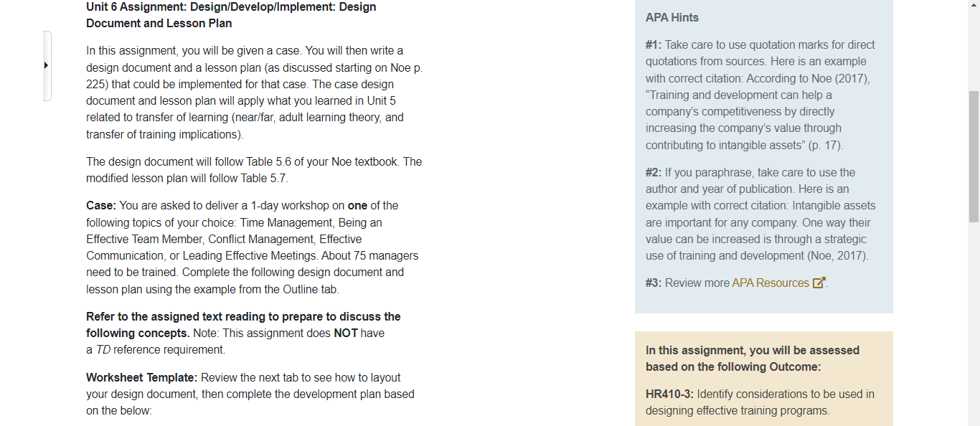The image size is (980, 426).
Task: Click the #1 APA hint entry
Action: [760, 95]
